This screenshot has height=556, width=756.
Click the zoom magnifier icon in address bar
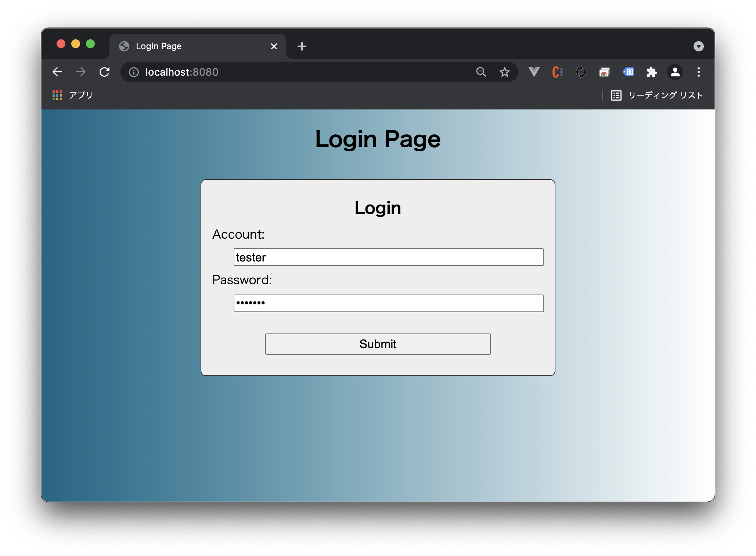click(481, 72)
